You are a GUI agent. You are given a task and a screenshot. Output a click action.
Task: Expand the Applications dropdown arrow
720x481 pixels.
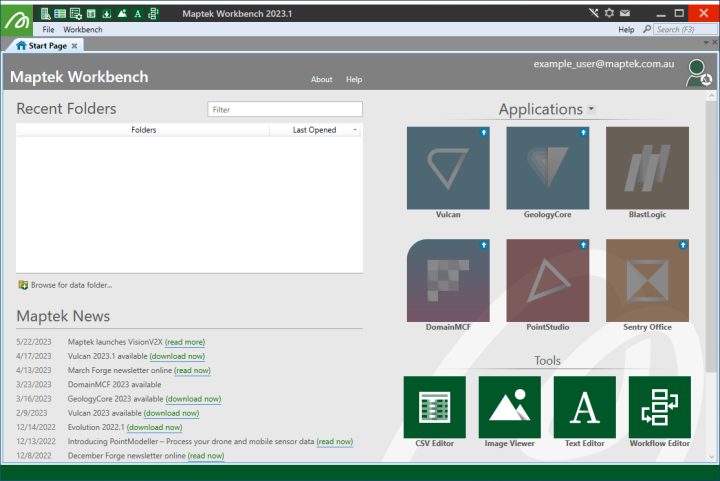click(x=592, y=109)
